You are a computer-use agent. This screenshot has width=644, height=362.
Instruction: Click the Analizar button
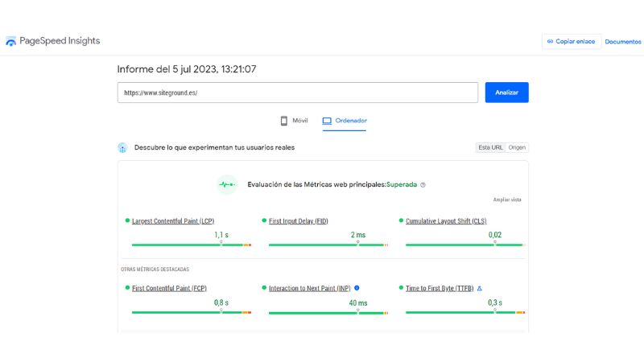pos(507,93)
